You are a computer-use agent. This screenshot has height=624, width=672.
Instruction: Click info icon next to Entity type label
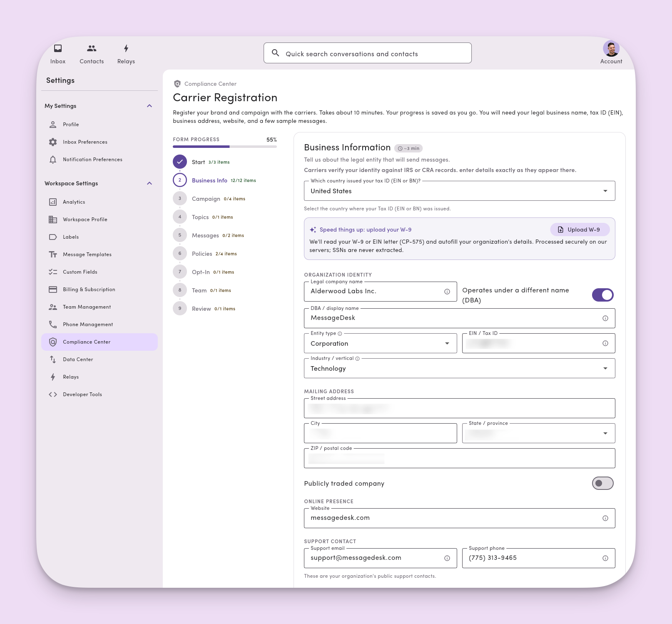pos(340,334)
